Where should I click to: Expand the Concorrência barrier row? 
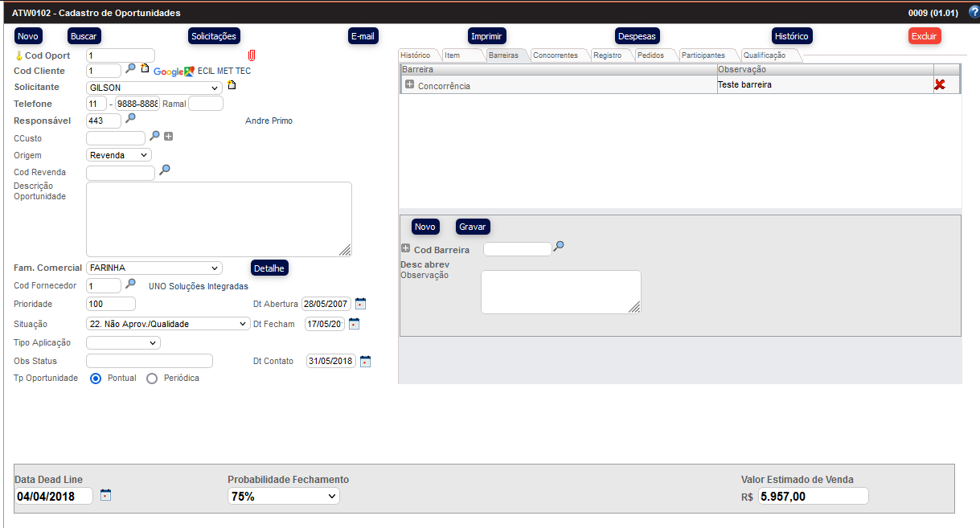(409, 85)
